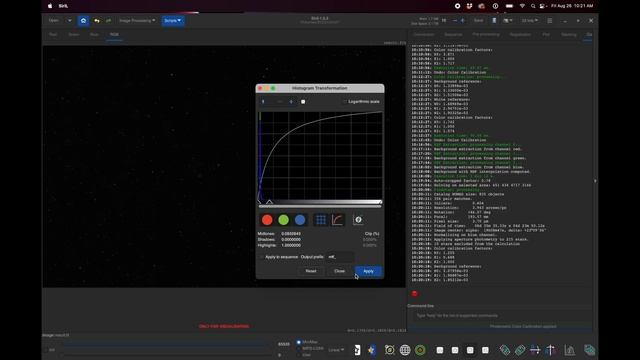Image resolution: width=640 pixels, height=360 pixels.
Task: Open the Image Processing menu
Action: pyautogui.click(x=137, y=20)
